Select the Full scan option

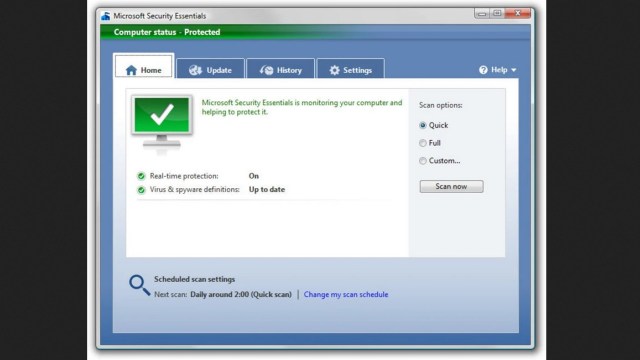[x=430, y=143]
